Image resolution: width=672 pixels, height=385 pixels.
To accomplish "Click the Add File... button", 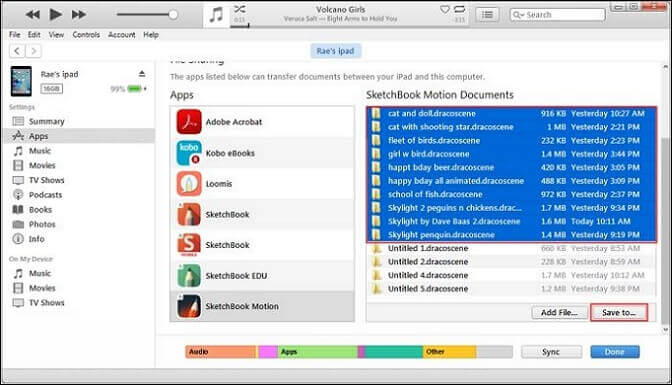I will coord(559,313).
